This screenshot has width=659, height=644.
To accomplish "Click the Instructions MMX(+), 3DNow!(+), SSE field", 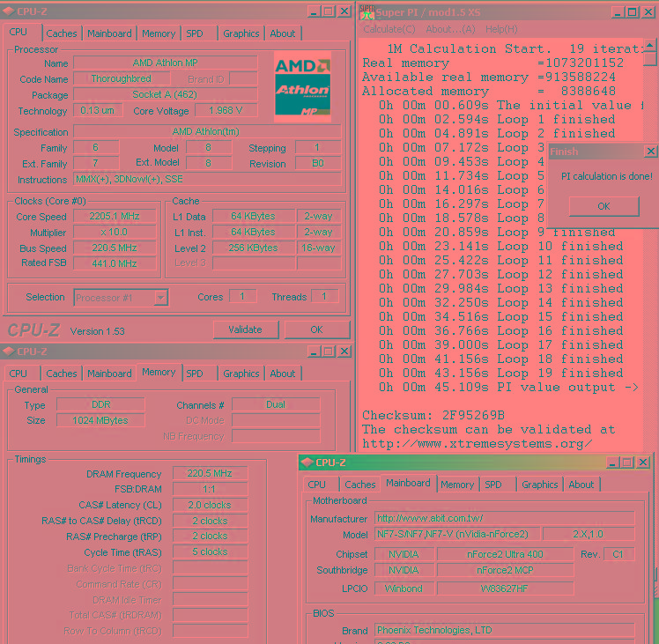I will click(207, 179).
